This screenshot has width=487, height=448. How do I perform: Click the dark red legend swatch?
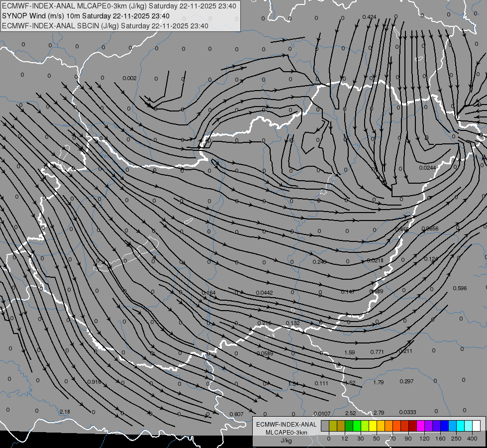(x=412, y=426)
